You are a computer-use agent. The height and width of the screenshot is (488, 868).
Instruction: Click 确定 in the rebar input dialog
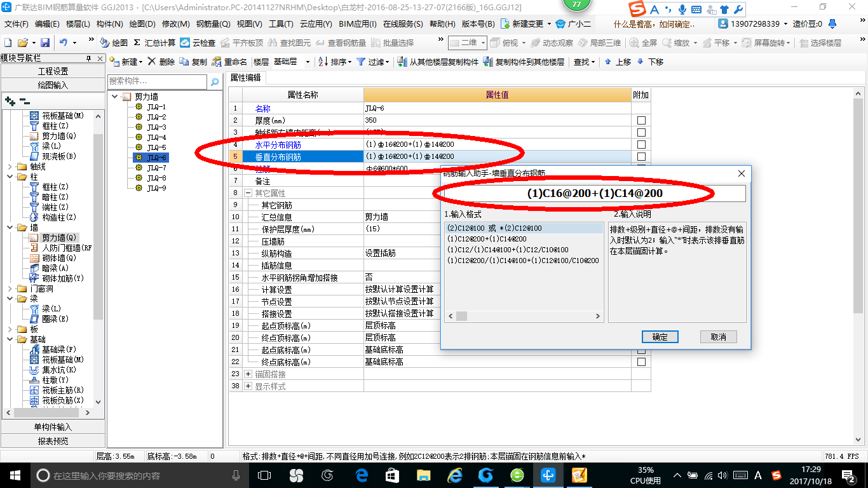(660, 337)
